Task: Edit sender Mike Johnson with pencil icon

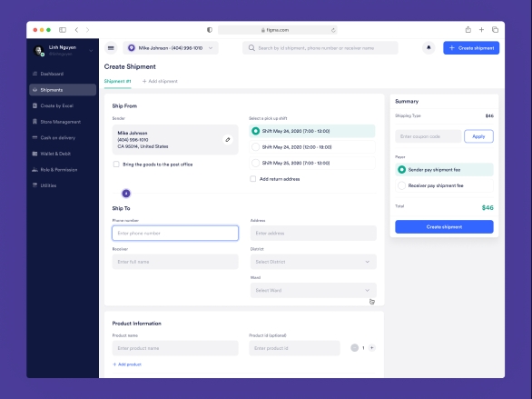Action: tap(228, 140)
